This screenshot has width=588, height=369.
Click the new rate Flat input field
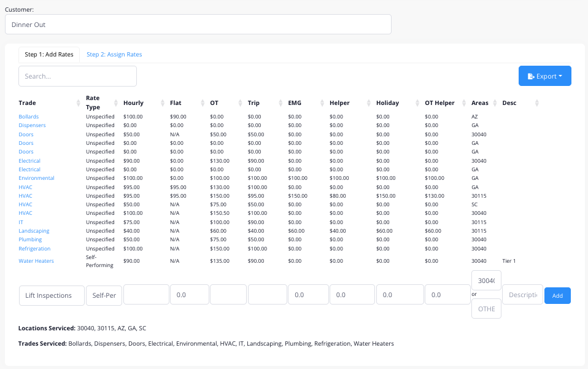click(190, 294)
